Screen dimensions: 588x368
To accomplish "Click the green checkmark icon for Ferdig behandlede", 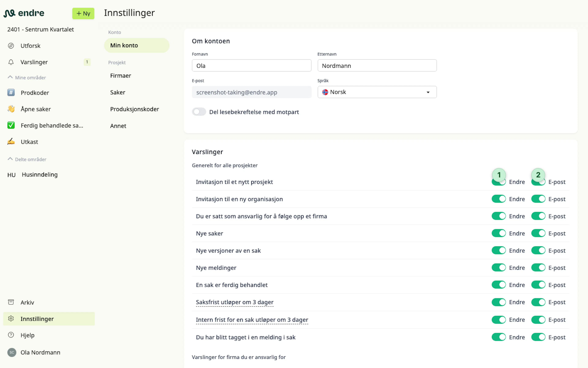I will (x=11, y=125).
